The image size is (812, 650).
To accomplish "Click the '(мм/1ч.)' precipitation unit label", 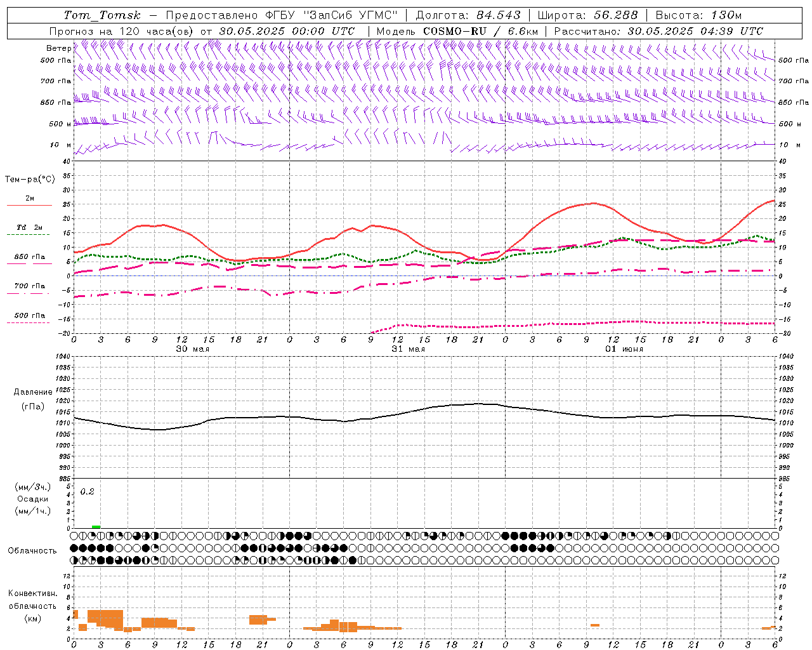I will click(33, 511).
